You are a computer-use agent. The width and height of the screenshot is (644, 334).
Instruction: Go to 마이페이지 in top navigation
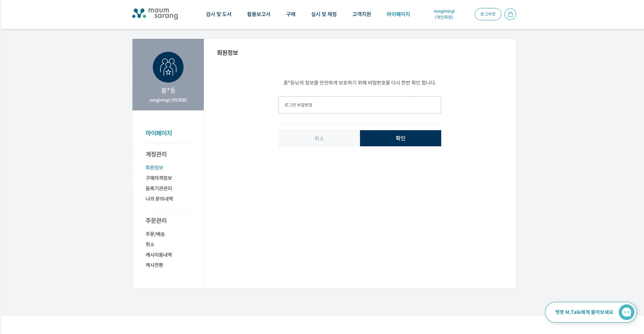(x=398, y=14)
